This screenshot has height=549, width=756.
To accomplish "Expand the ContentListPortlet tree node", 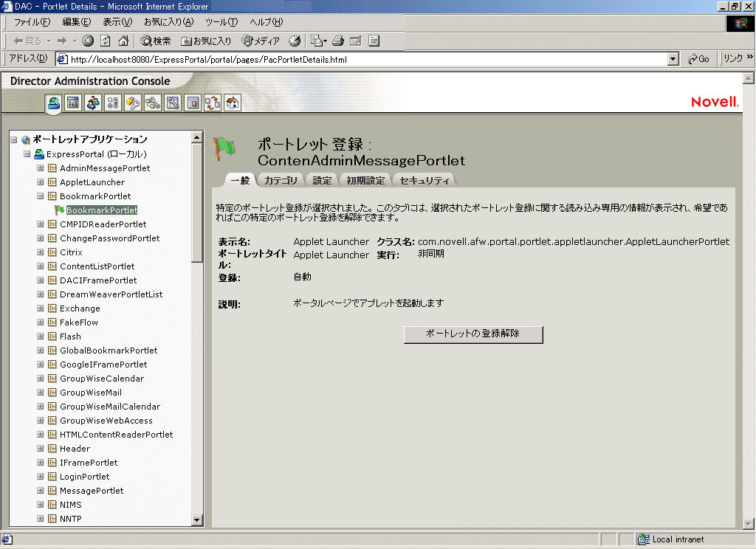I will (41, 266).
